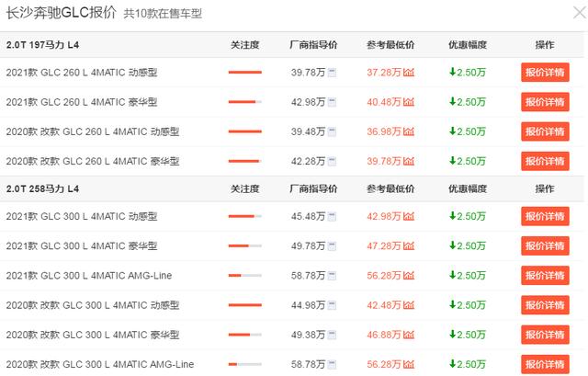The height and width of the screenshot is (376, 588).
Task: Open 2020款 改款 GLC 300 L 4MATIC 豪华型 link
Action: 93,336
